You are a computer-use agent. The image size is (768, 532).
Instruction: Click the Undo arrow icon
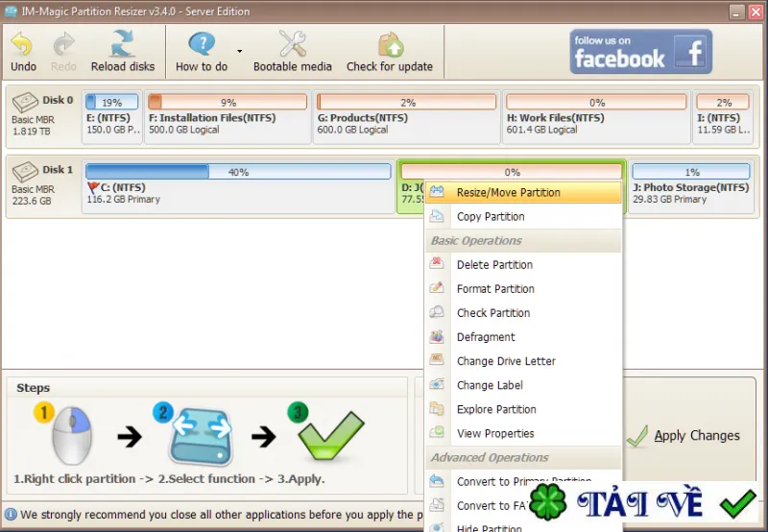tap(22, 43)
